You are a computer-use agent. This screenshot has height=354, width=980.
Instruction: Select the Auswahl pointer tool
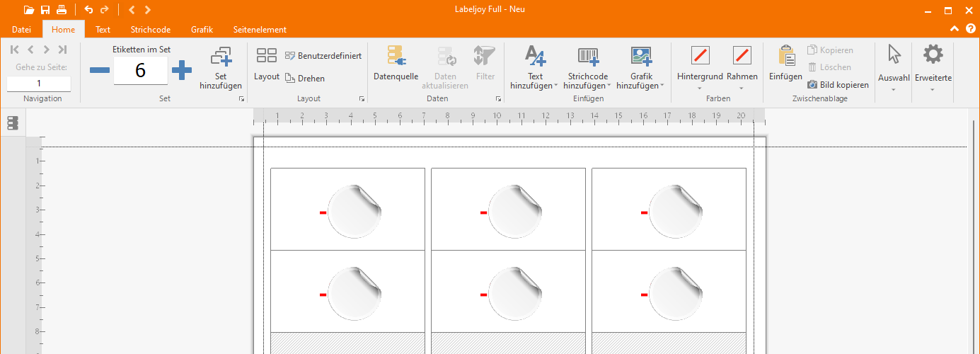tap(894, 55)
